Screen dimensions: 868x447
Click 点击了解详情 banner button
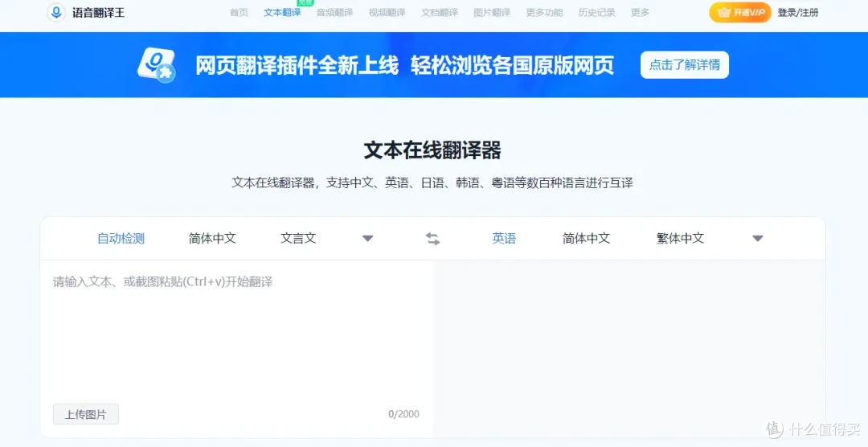(x=685, y=65)
